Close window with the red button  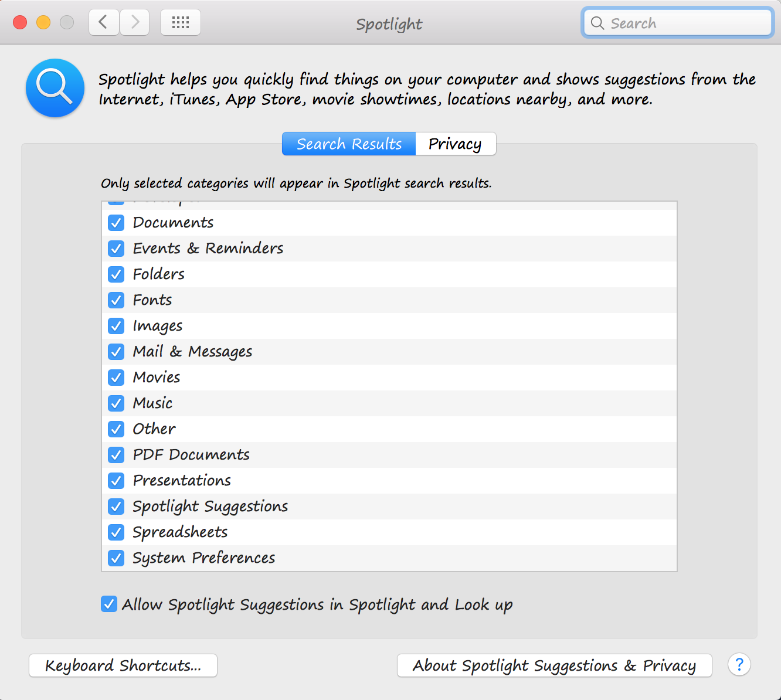(20, 22)
